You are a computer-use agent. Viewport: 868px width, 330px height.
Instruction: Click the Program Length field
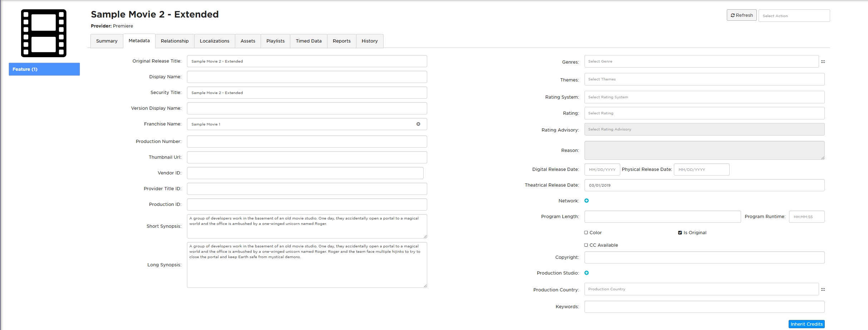662,217
